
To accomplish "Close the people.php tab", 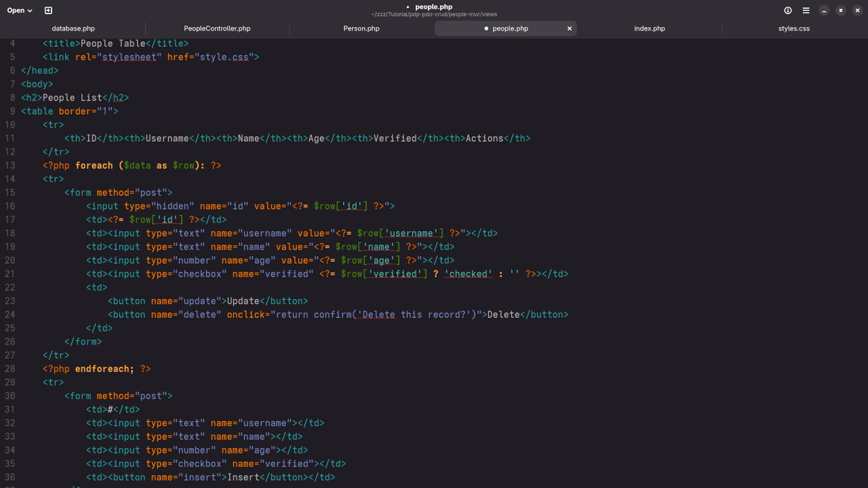I will click(x=570, y=28).
